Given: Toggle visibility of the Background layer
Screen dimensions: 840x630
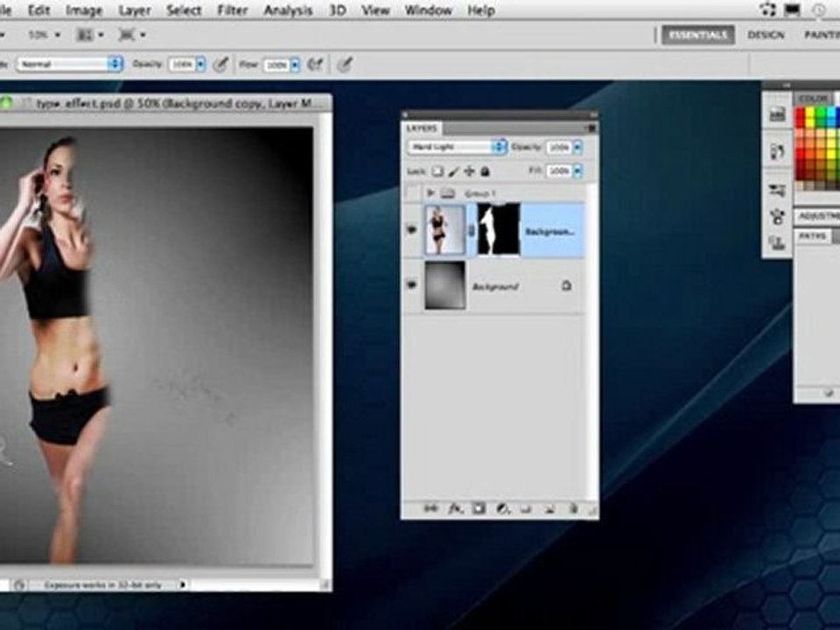Looking at the screenshot, I should [412, 285].
